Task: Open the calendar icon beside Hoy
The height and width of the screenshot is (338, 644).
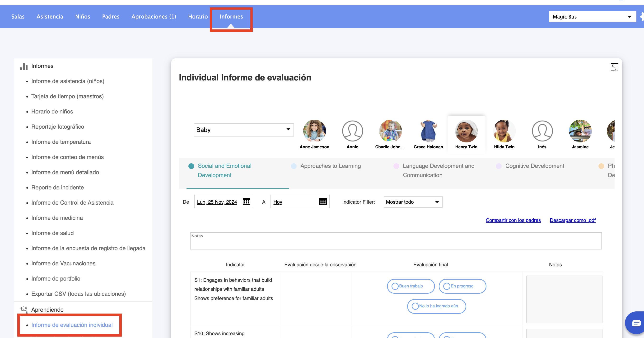Action: (322, 202)
